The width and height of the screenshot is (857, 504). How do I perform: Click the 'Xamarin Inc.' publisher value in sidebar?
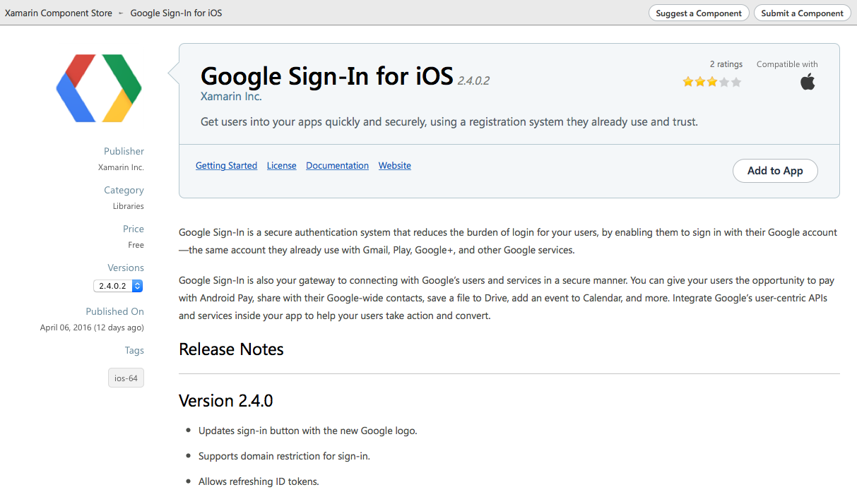(121, 167)
